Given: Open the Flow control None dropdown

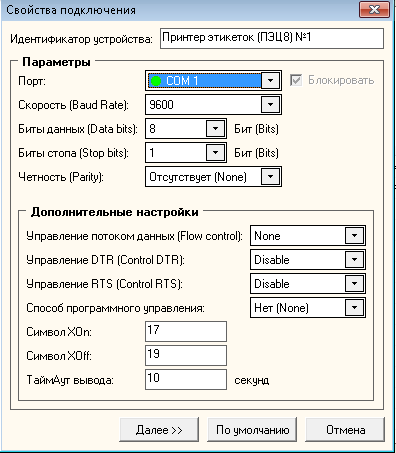Looking at the screenshot, I should coord(354,236).
